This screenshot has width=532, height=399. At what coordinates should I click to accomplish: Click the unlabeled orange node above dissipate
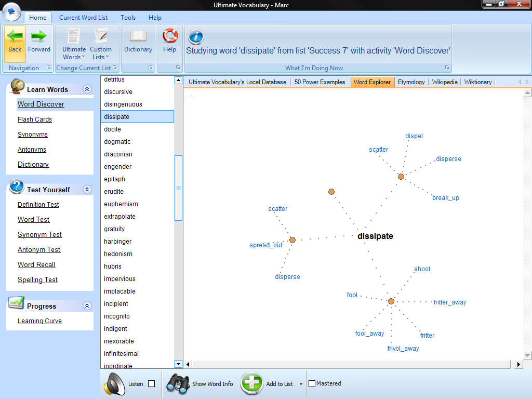pyautogui.click(x=331, y=192)
